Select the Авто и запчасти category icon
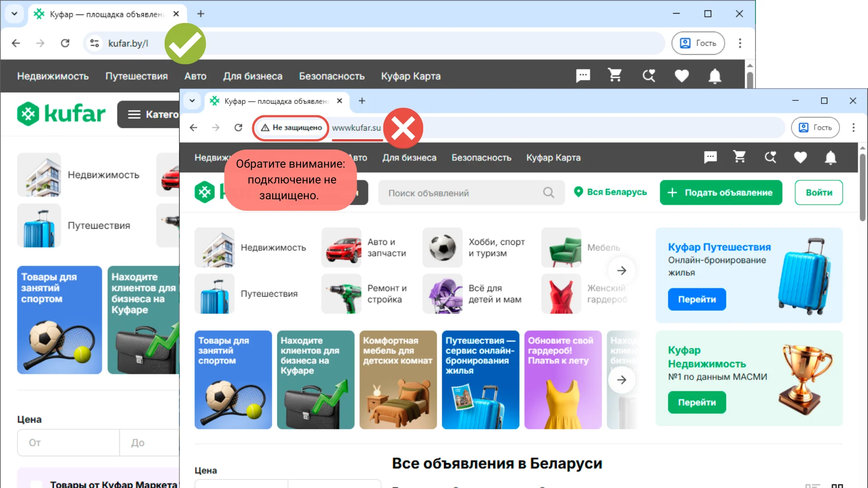The width and height of the screenshot is (868, 488). pyautogui.click(x=341, y=247)
